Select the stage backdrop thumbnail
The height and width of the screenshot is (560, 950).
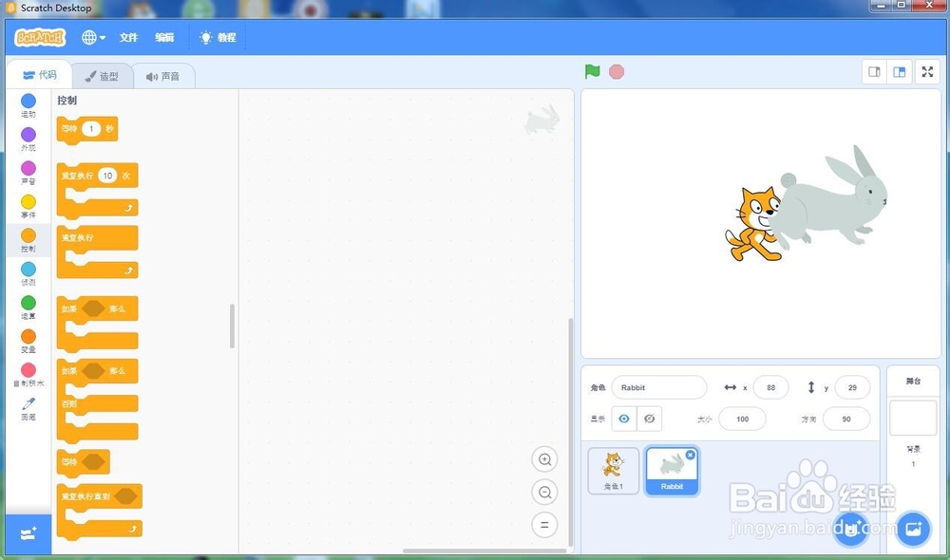coord(912,418)
